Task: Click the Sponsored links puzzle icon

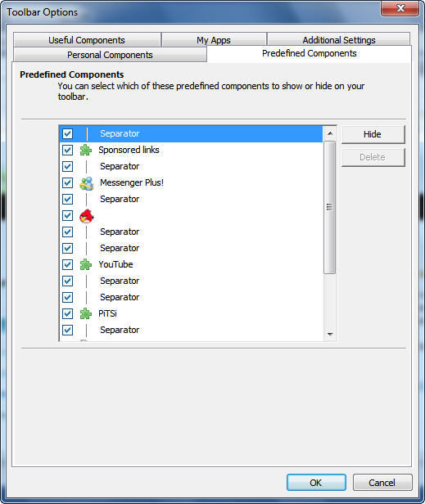Action: pyautogui.click(x=86, y=150)
